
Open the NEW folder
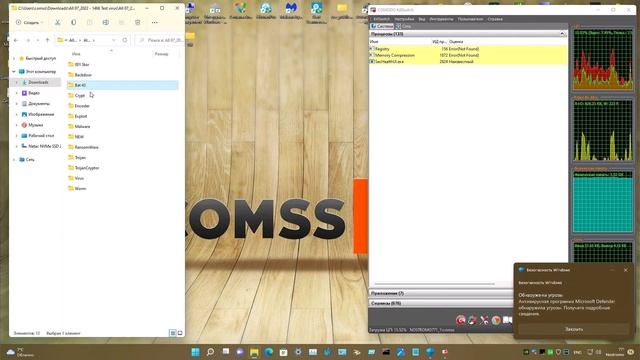pyautogui.click(x=79, y=137)
